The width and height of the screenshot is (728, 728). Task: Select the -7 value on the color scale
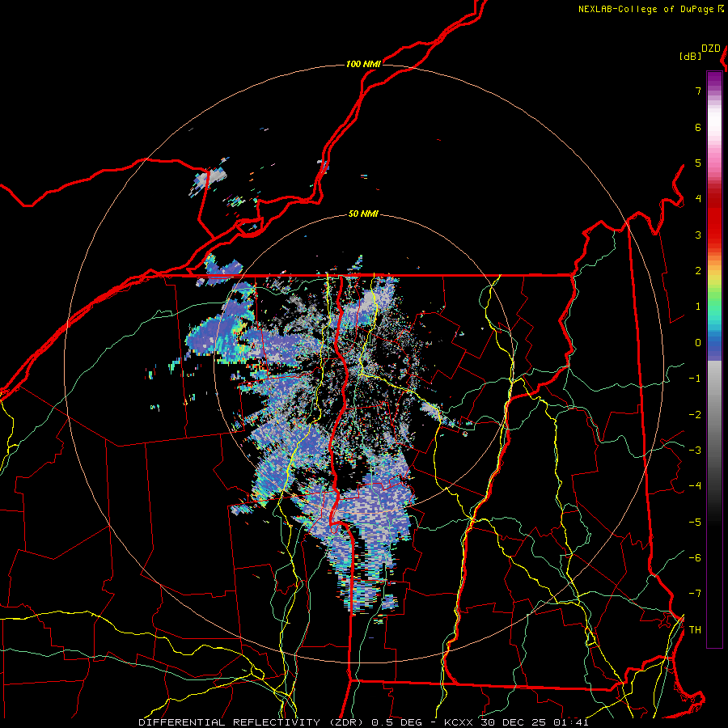click(x=695, y=594)
